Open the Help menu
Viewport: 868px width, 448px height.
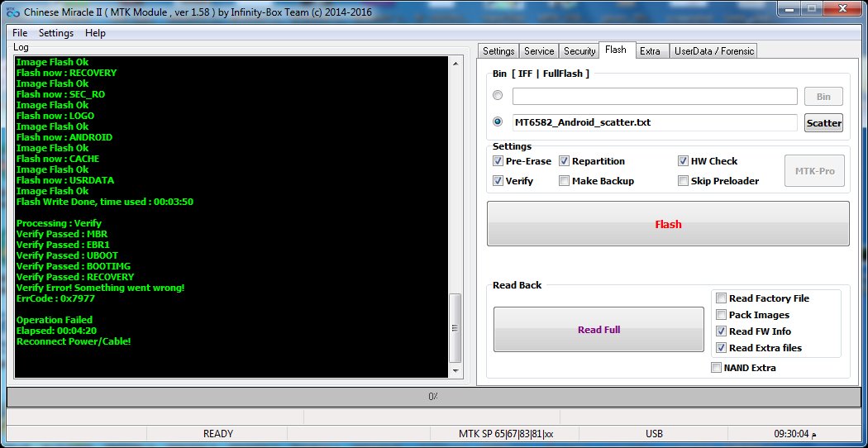pyautogui.click(x=95, y=33)
